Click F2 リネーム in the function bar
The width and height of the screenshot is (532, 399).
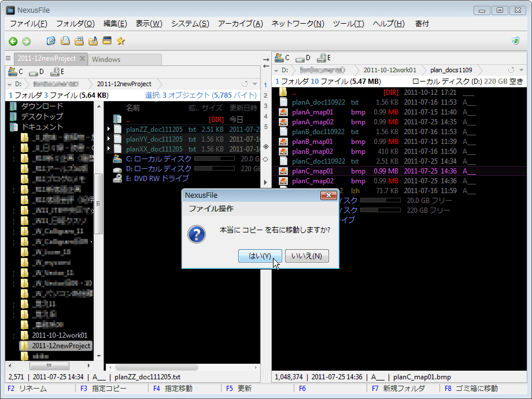[27, 389]
